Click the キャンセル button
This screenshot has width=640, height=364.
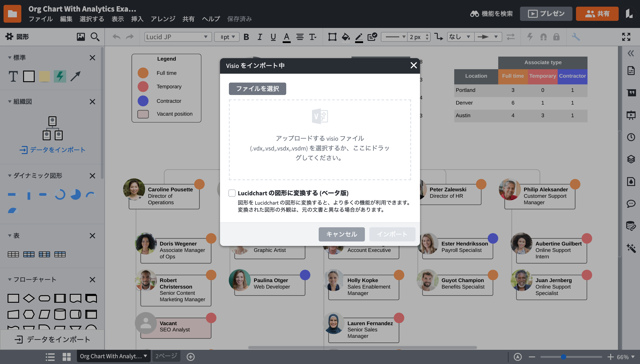click(x=342, y=234)
